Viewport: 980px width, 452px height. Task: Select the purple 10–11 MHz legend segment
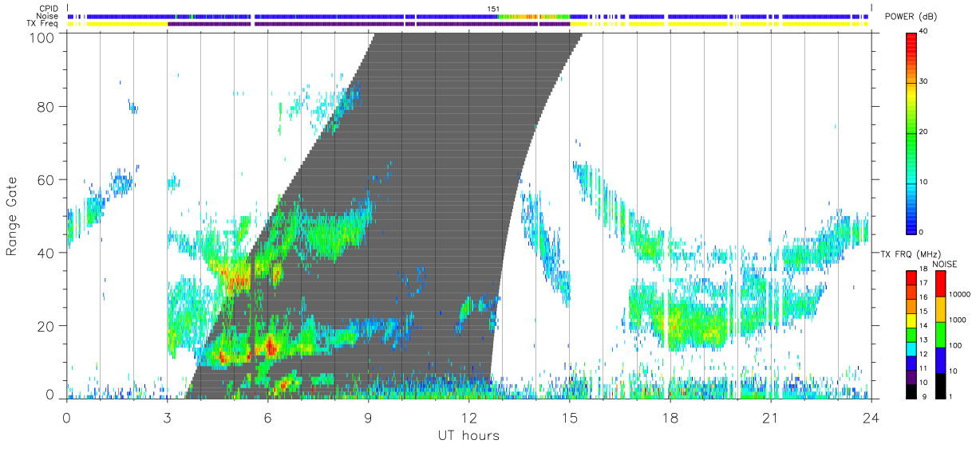click(x=911, y=377)
